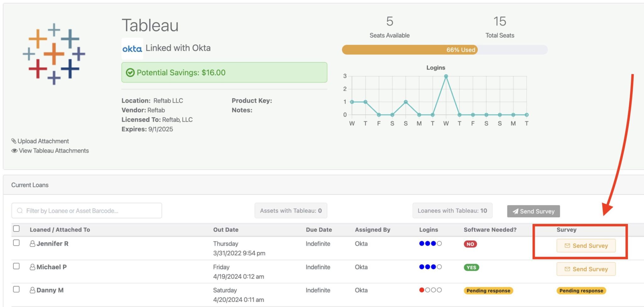Image resolution: width=644 pixels, height=307 pixels.
Task: Sort by the Out Date column header
Action: tap(225, 230)
